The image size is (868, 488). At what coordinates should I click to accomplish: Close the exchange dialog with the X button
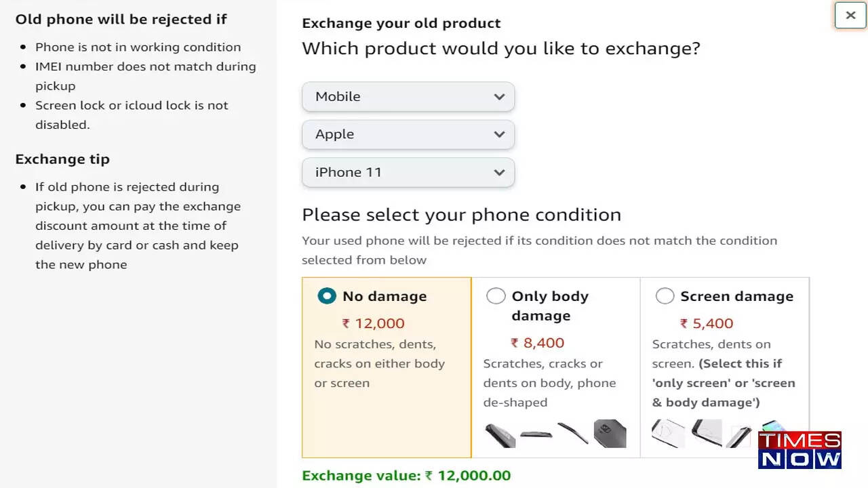(x=850, y=15)
